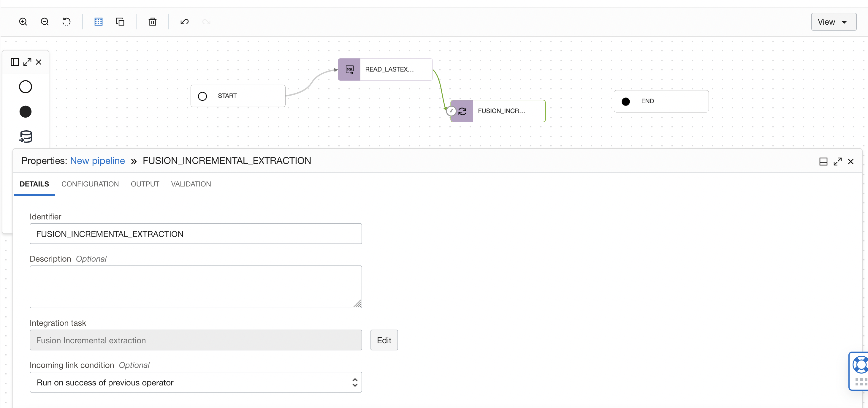Open the View dropdown
The width and height of the screenshot is (868, 408).
[833, 21]
